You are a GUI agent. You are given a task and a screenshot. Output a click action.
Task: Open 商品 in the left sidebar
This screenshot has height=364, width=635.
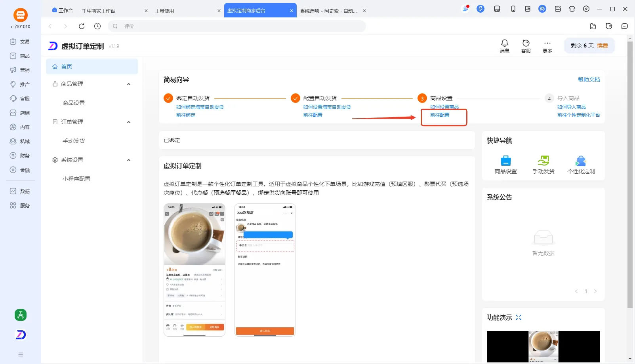click(20, 56)
